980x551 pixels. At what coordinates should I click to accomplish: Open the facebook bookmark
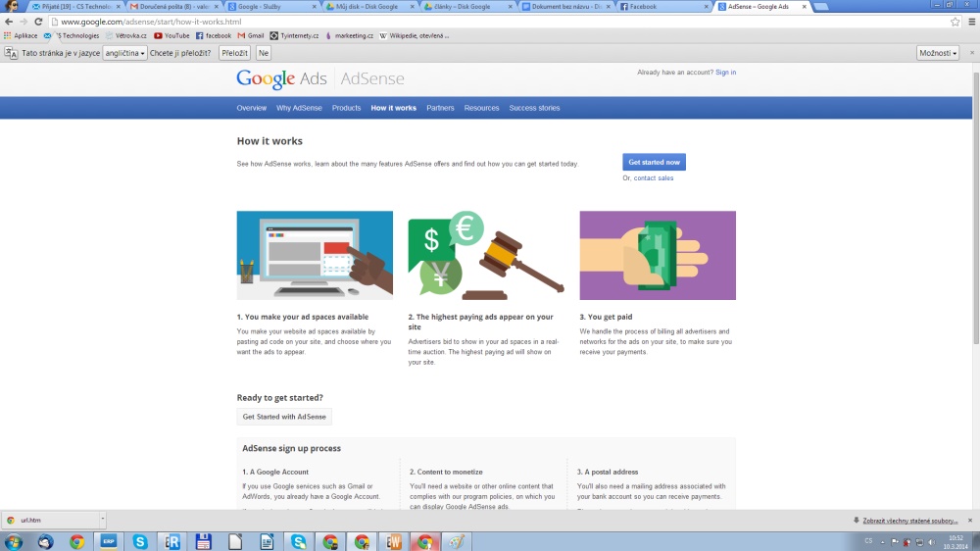click(214, 35)
